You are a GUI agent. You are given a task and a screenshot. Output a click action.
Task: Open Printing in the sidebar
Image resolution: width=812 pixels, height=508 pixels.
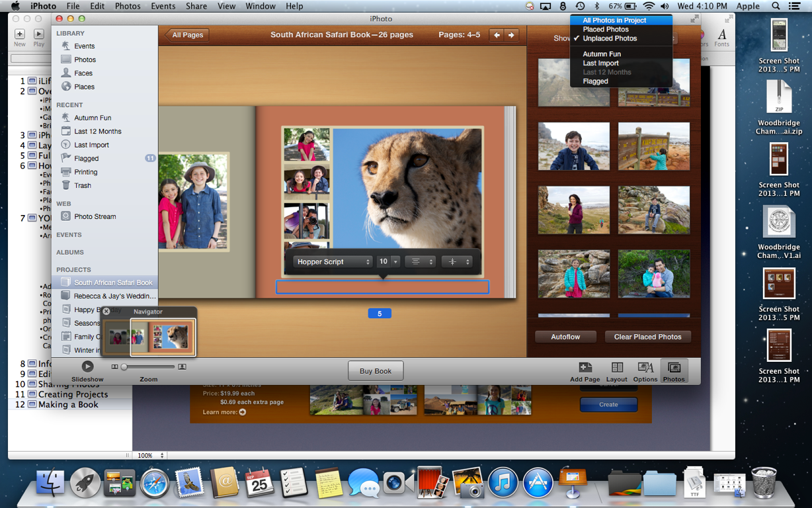point(85,172)
